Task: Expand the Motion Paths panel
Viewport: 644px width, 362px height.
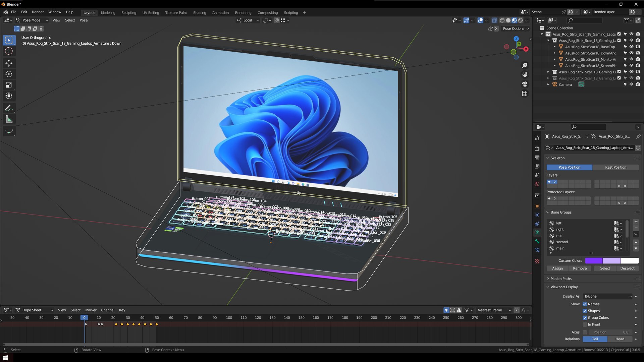Action: click(548, 279)
